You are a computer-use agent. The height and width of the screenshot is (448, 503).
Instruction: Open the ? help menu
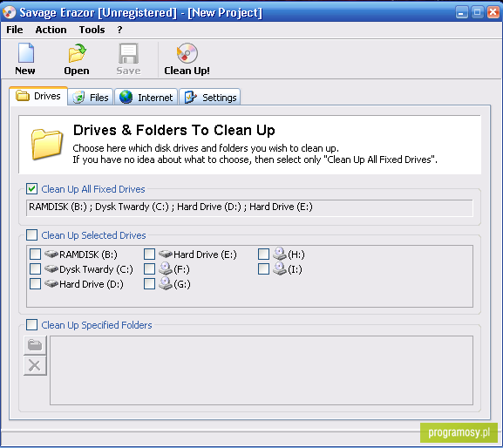coord(119,30)
